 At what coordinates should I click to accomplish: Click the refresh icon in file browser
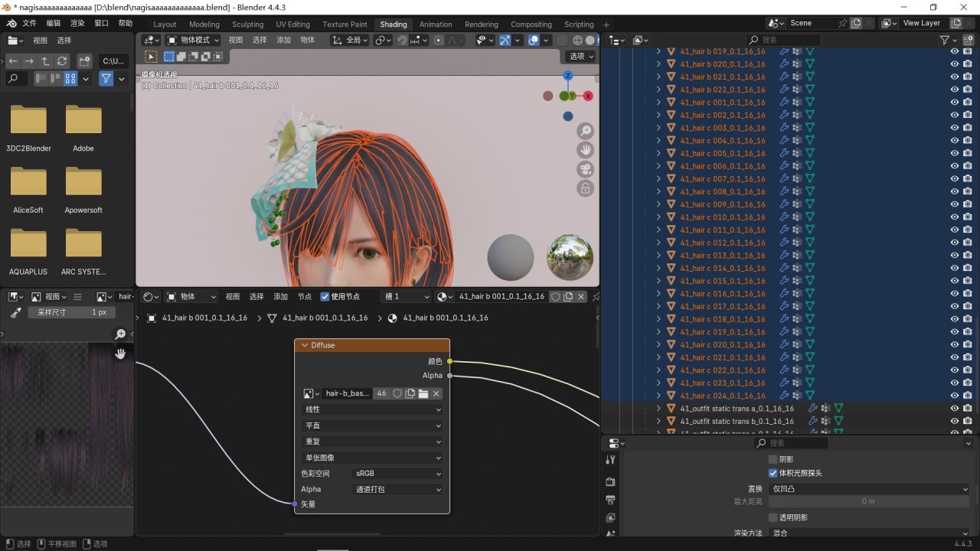(63, 61)
